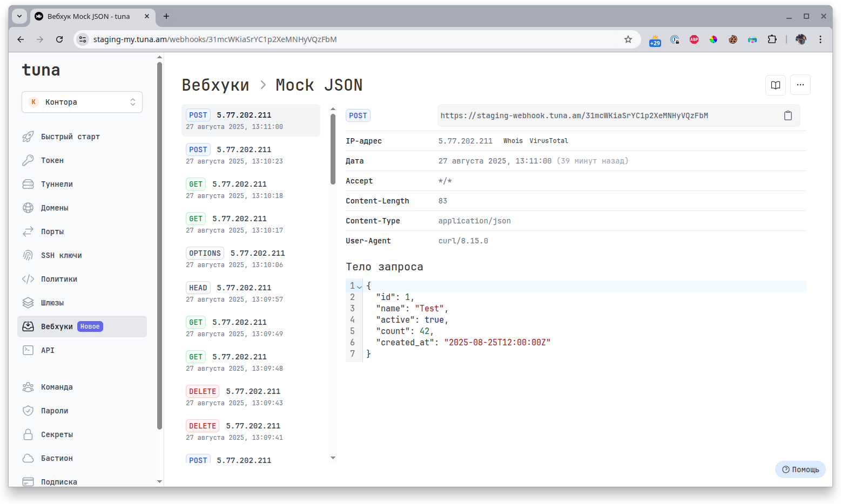Screen dimensions: 841x504
Task: Open Туннели in the sidebar
Action: (x=82, y=184)
